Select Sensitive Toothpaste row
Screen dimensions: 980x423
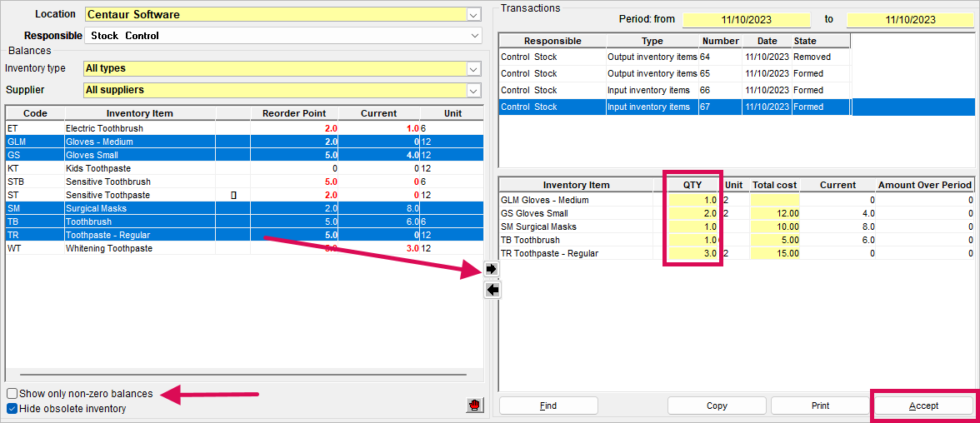tap(244, 196)
